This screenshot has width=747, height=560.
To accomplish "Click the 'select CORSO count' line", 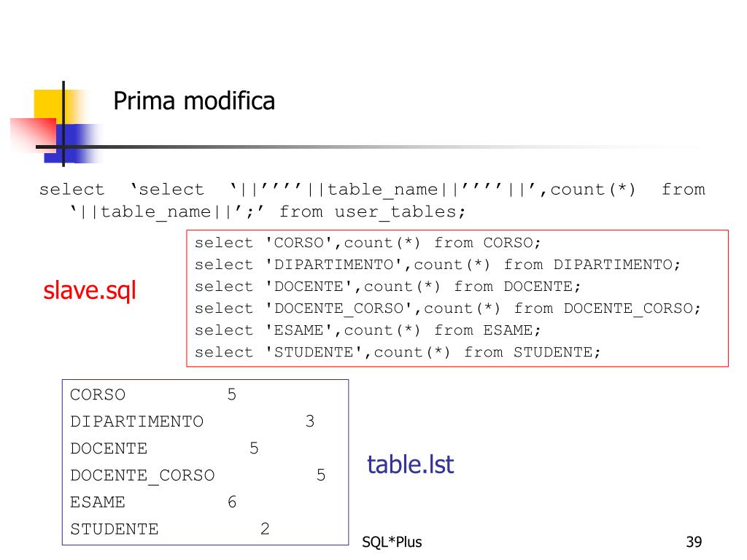I will pos(368,243).
